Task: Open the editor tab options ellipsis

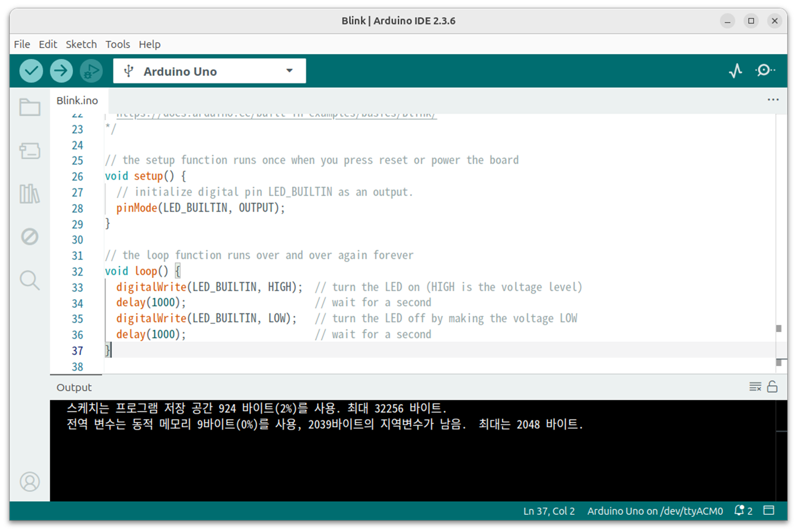Action: coord(773,100)
